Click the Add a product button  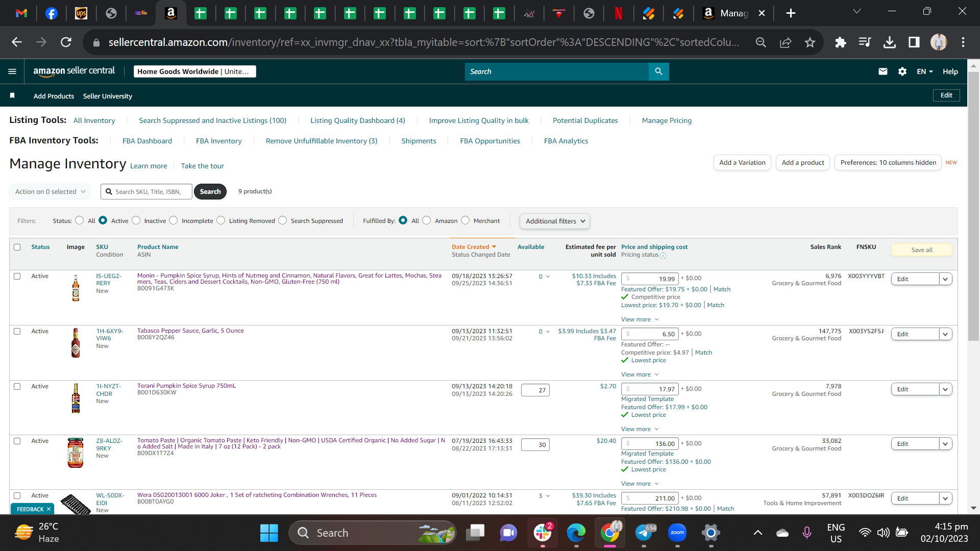(802, 162)
